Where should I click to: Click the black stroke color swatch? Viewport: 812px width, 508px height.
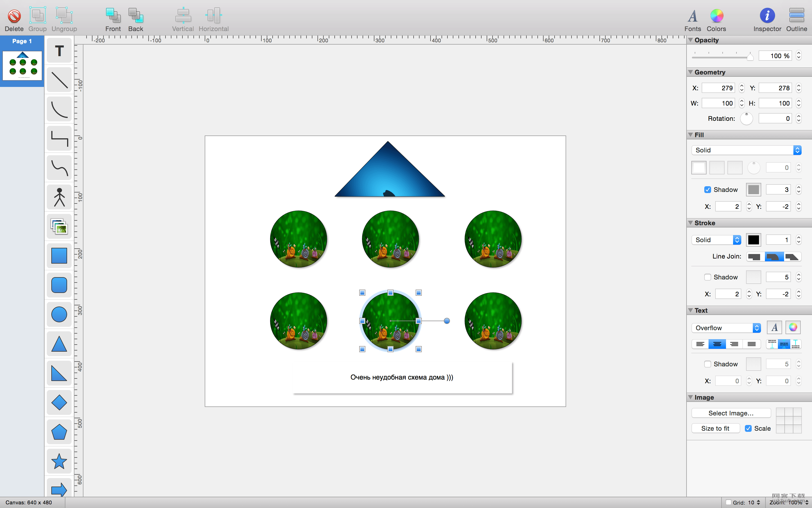pos(753,240)
